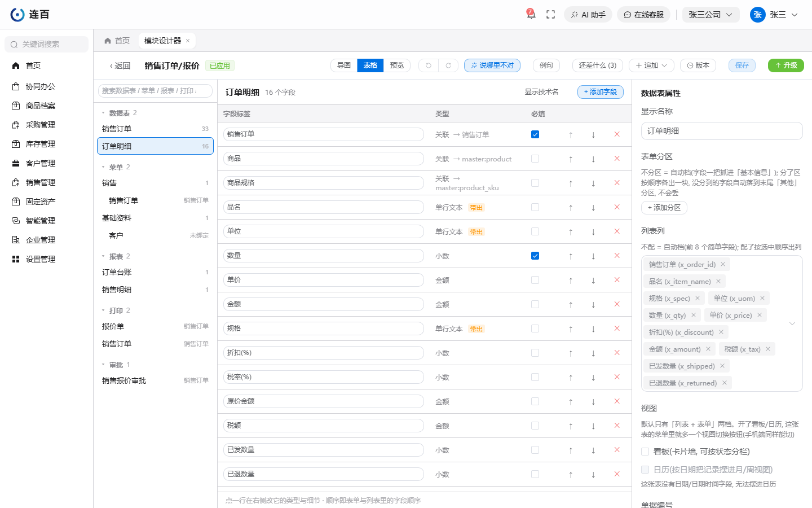Toggle fullscreen mode icon
This screenshot has width=812, height=508.
click(551, 15)
